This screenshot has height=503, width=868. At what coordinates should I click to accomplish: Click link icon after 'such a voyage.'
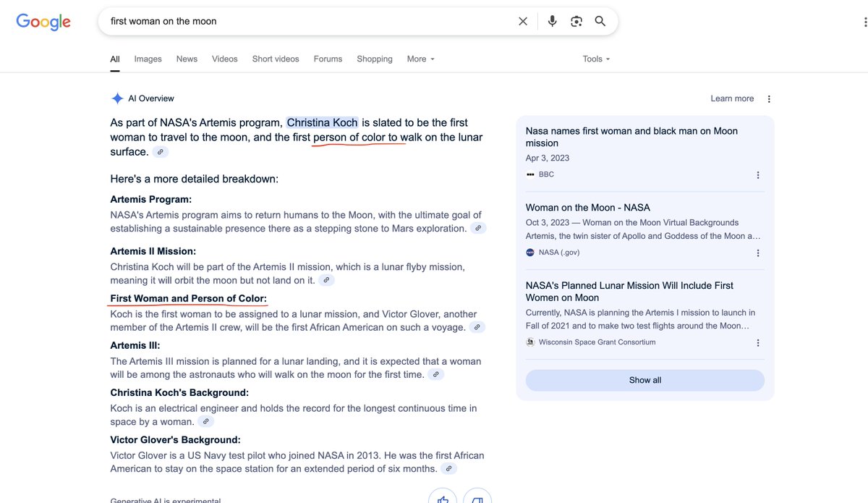(x=477, y=327)
